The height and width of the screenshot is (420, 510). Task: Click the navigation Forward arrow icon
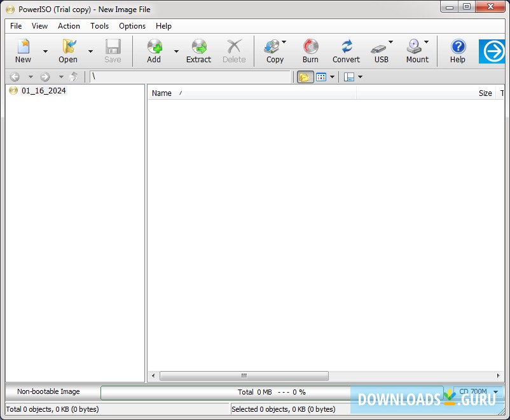[x=45, y=77]
